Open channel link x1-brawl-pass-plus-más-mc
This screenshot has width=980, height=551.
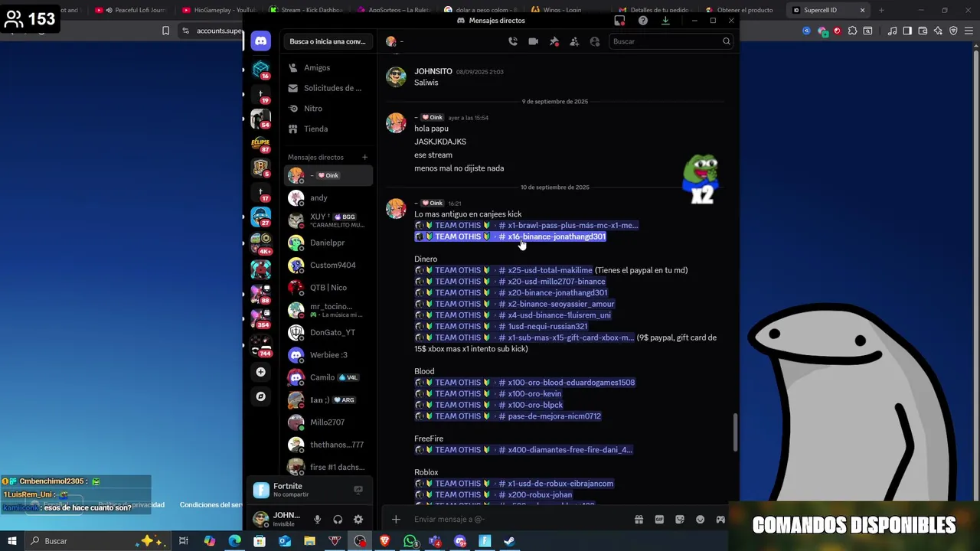tap(527, 225)
